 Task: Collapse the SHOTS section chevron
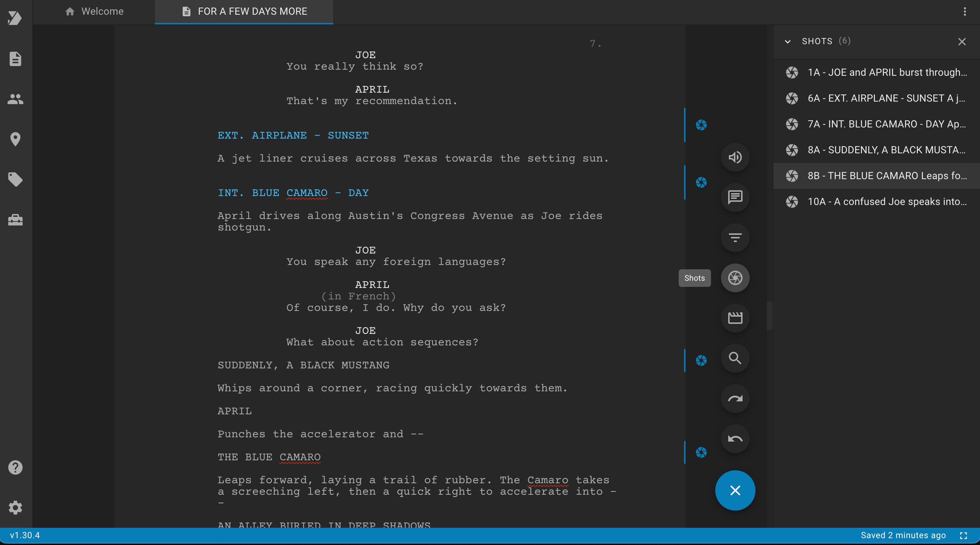click(x=787, y=42)
